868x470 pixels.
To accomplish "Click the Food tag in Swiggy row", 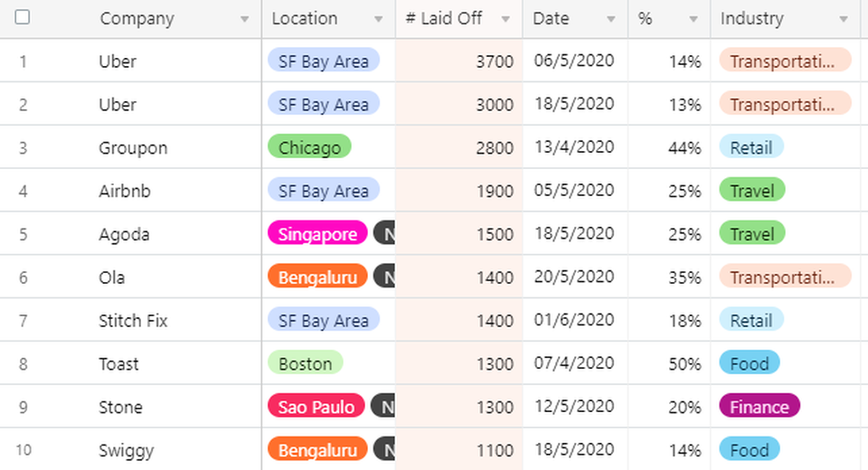I will pos(750,449).
